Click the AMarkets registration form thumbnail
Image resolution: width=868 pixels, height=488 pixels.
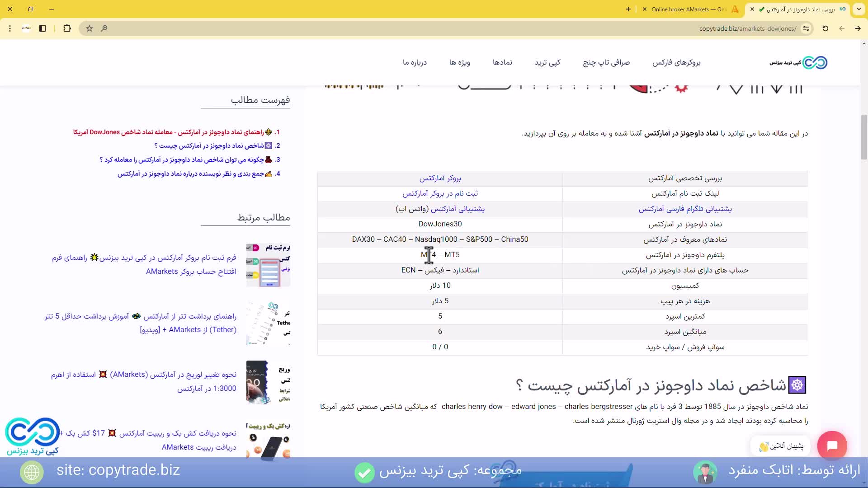269,265
